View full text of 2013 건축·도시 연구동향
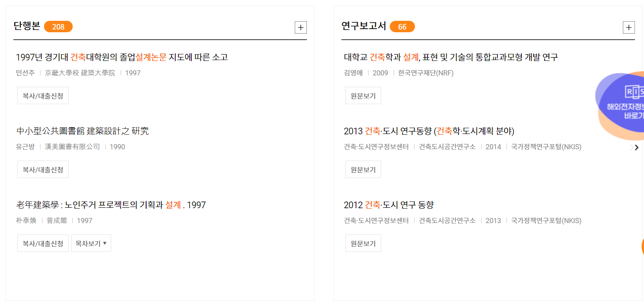644x306 pixels. pyautogui.click(x=363, y=169)
